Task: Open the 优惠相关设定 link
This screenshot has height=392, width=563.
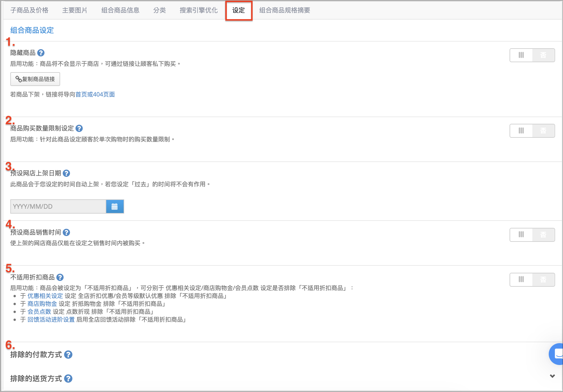Action: coord(45,296)
